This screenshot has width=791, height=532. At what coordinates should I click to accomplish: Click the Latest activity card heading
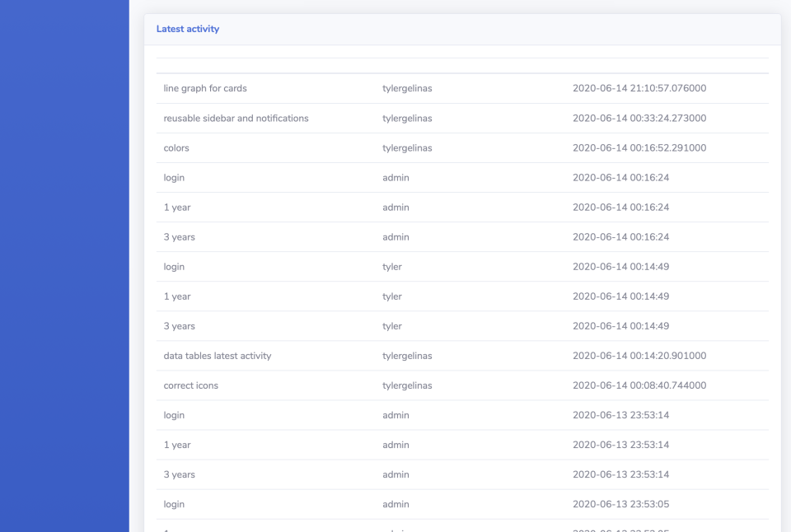pos(188,29)
